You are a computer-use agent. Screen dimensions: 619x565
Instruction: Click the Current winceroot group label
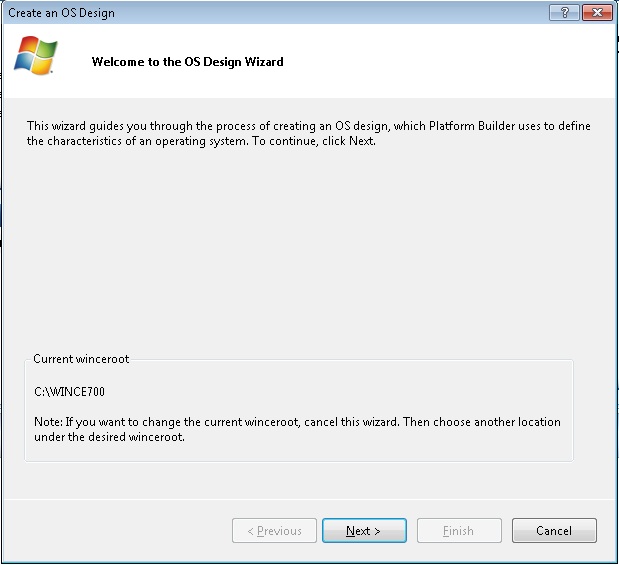click(x=81, y=359)
